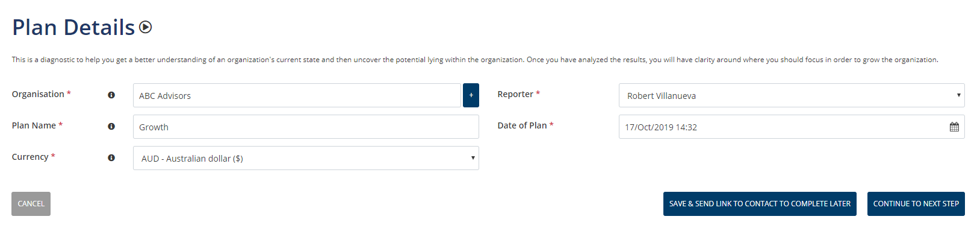Open the Reporter dropdown arrow

point(958,95)
